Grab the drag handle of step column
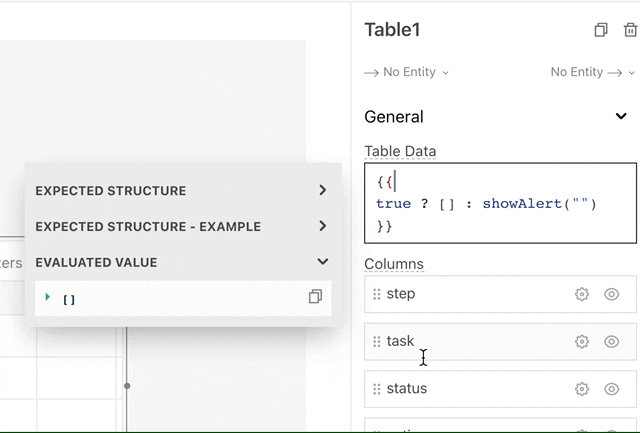Viewport: 640px width, 433px height. pos(377,294)
